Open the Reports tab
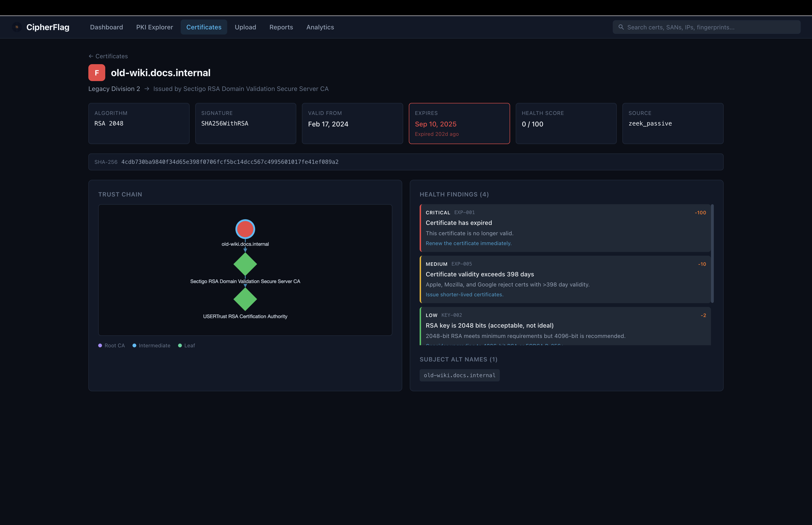 coord(281,27)
